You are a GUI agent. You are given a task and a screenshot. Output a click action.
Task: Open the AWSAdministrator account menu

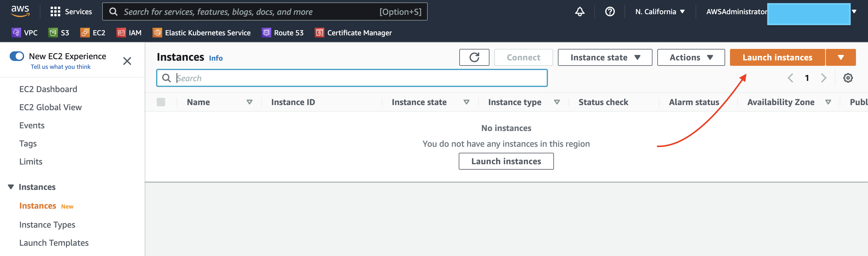pos(781,11)
